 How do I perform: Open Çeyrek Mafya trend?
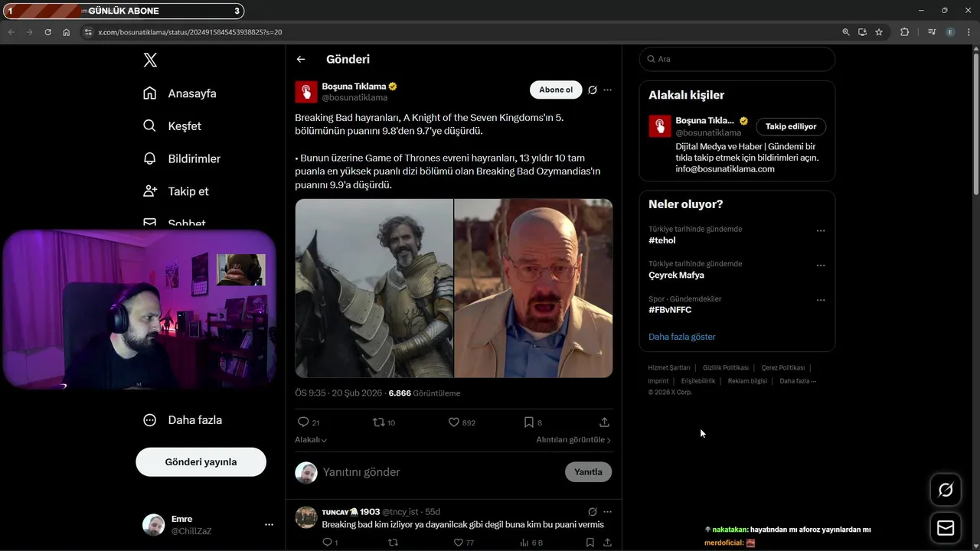pos(676,275)
